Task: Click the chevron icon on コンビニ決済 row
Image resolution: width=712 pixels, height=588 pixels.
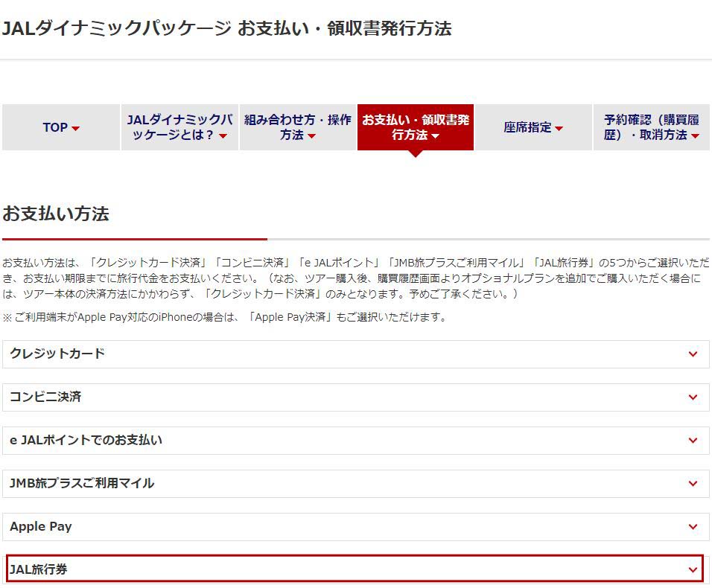Action: pyautogui.click(x=693, y=397)
